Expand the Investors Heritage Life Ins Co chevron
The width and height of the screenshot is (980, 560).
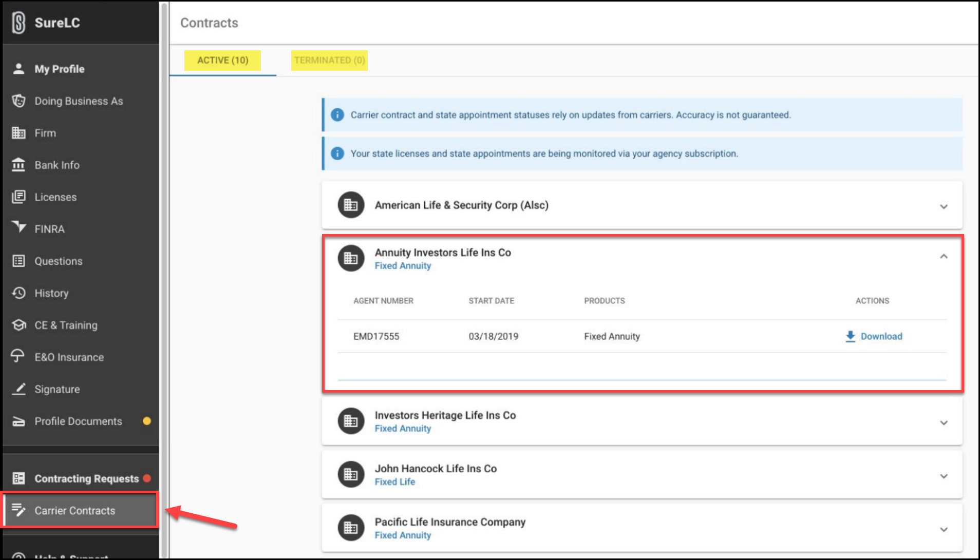pos(944,423)
